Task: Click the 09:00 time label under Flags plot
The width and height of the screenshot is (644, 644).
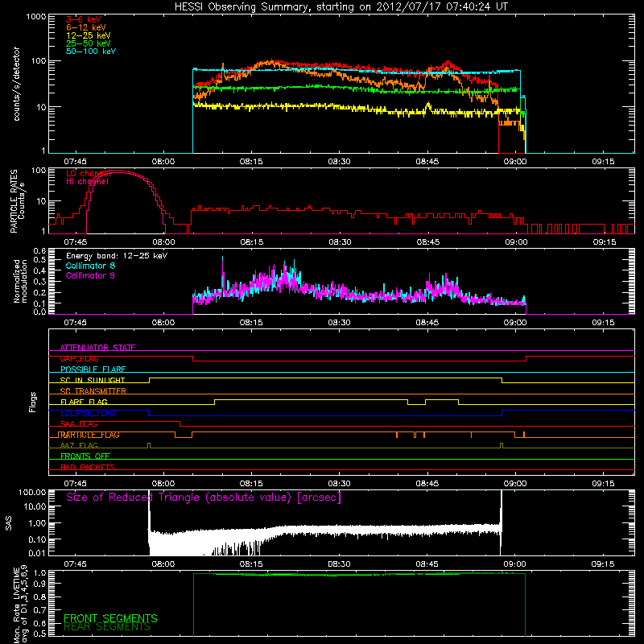Action: [515, 484]
